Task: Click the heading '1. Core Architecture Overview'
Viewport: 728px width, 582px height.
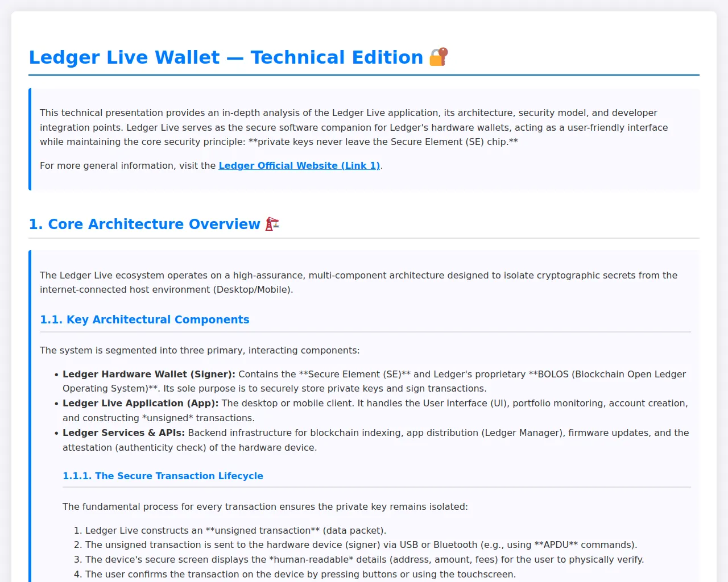Action: [x=144, y=224]
